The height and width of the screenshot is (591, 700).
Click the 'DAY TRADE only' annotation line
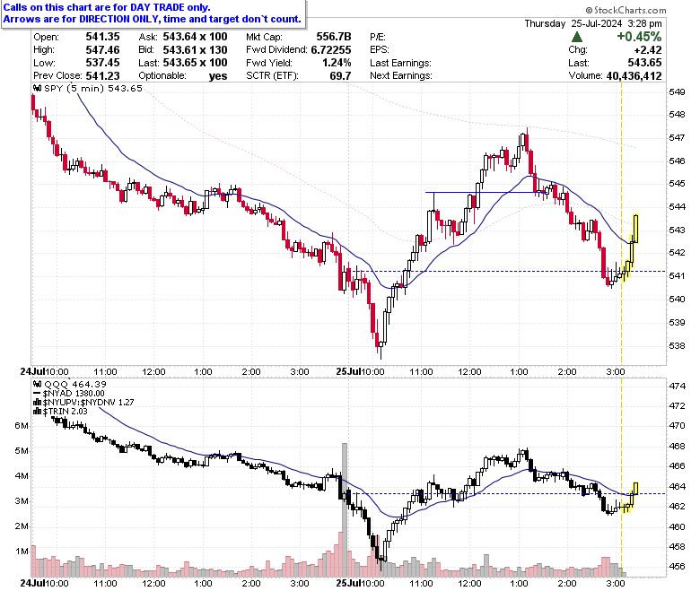click(x=107, y=7)
